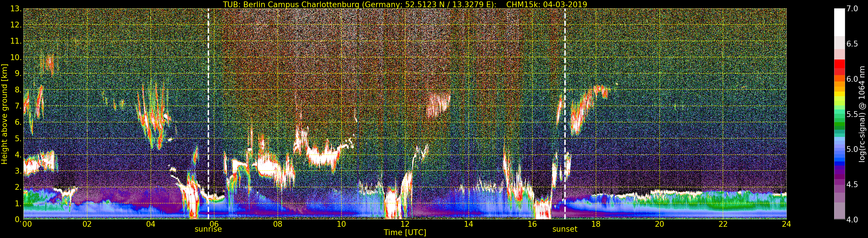Click the height axis tick "13."
Image resolution: width=868 pixels, height=238 pixels.
16,9
